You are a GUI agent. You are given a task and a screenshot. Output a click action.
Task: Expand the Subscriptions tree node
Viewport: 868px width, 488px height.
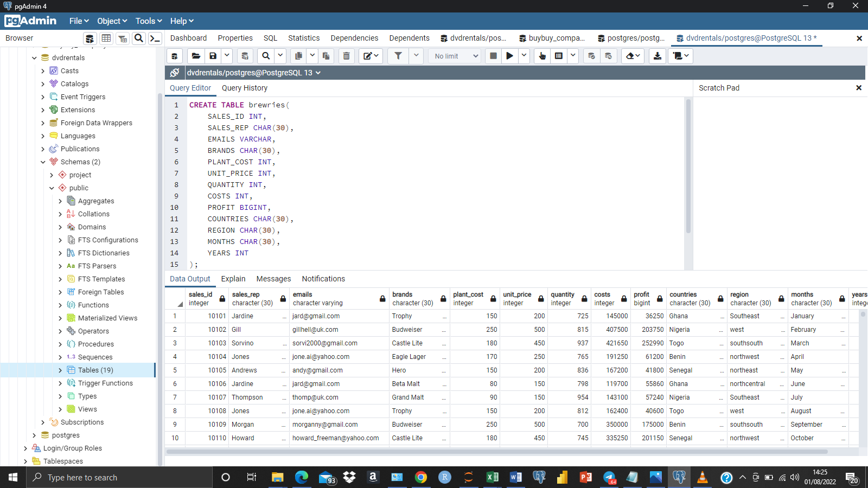(x=43, y=422)
